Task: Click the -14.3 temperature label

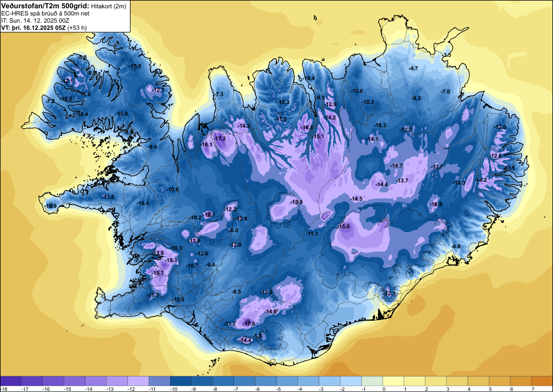Action: tap(244, 126)
